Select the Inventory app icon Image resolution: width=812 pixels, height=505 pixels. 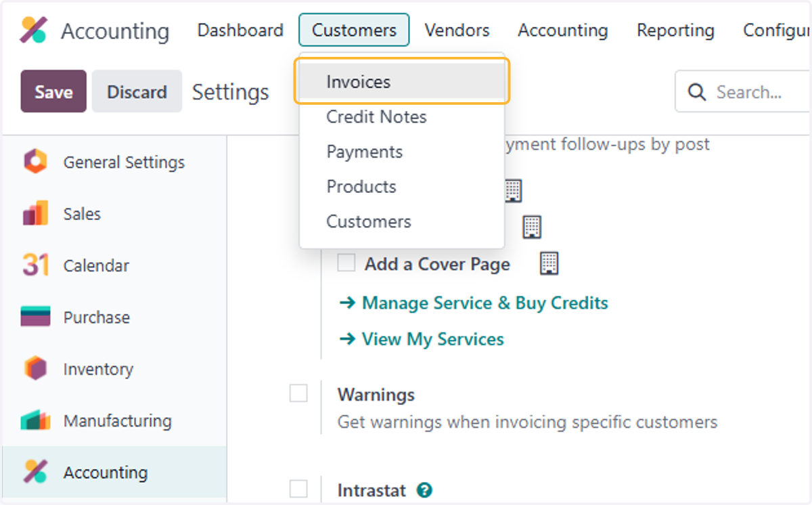tap(35, 369)
